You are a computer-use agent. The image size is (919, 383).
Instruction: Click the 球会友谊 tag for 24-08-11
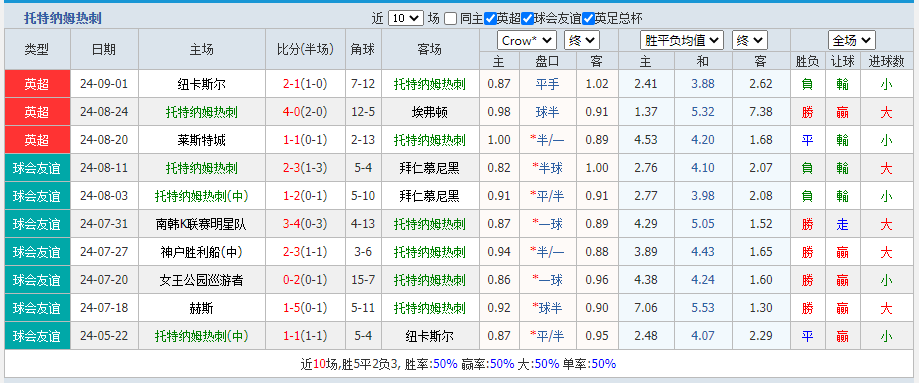coord(37,168)
